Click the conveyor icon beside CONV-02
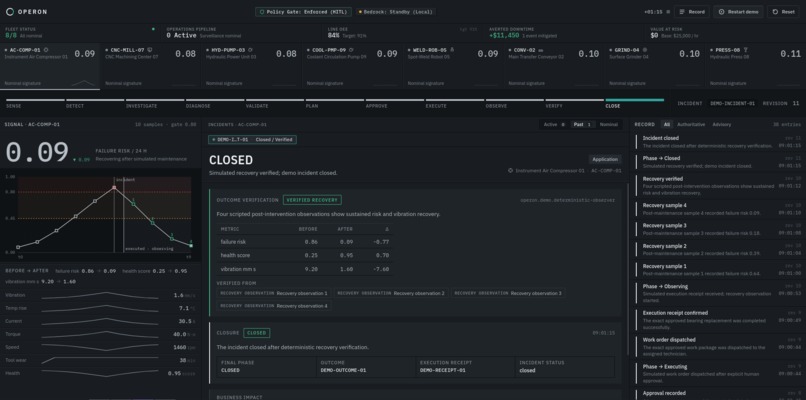The width and height of the screenshot is (806, 400). tap(540, 50)
